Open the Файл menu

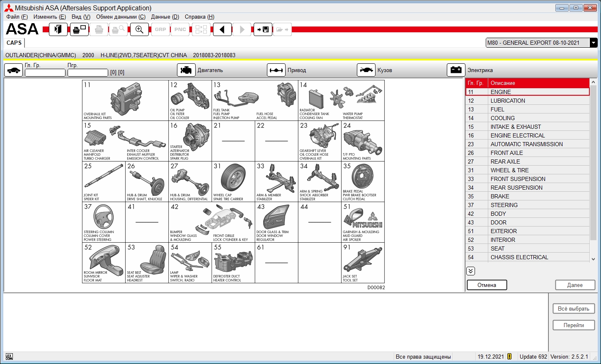coord(17,17)
